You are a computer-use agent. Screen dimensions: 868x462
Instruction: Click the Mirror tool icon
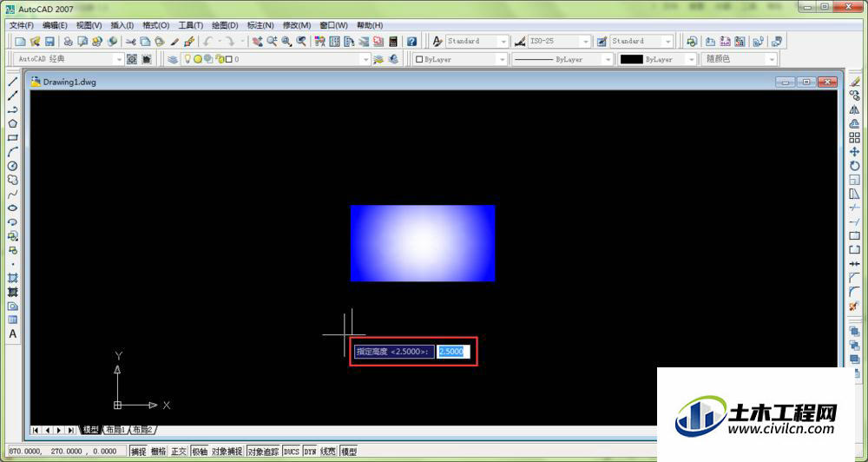point(855,109)
